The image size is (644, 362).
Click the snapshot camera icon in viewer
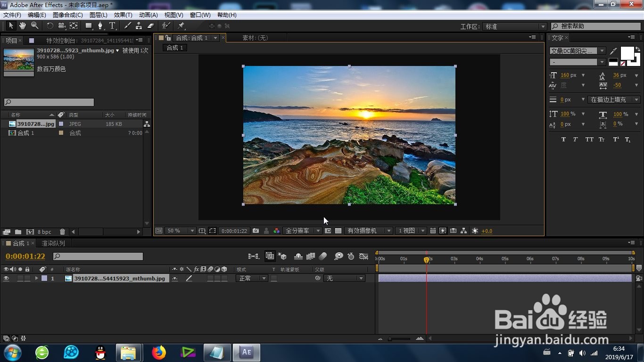point(256,231)
